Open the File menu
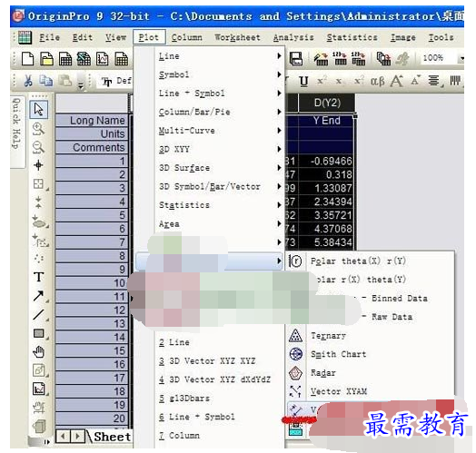Viewport: 476px width, 453px height. 49,37
